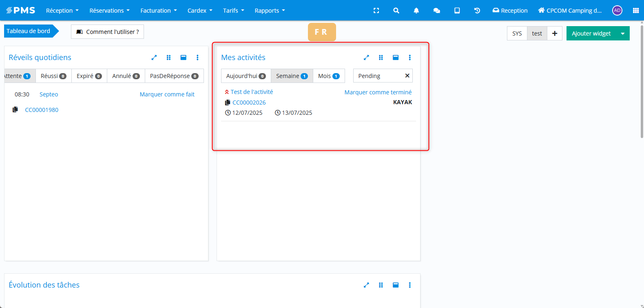Viewport: 644px width, 308px height.
Task: Click the fullscreen icon in top bar
Action: pyautogui.click(x=376, y=11)
